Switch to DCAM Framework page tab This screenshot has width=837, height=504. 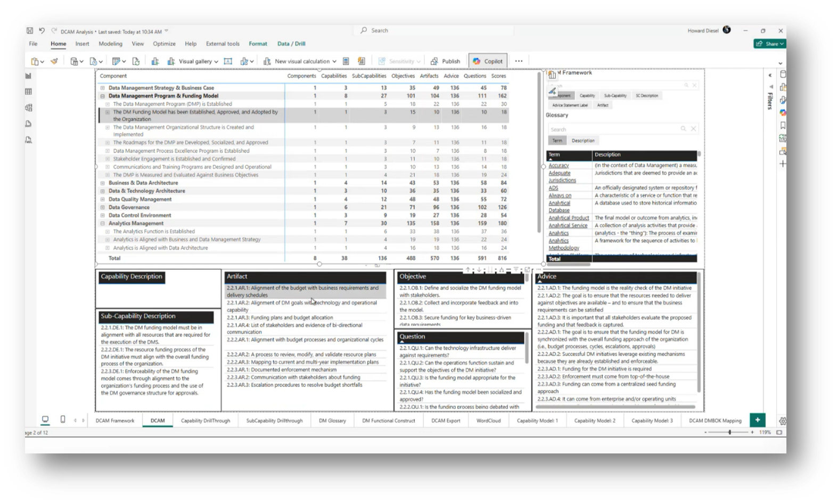tap(115, 420)
